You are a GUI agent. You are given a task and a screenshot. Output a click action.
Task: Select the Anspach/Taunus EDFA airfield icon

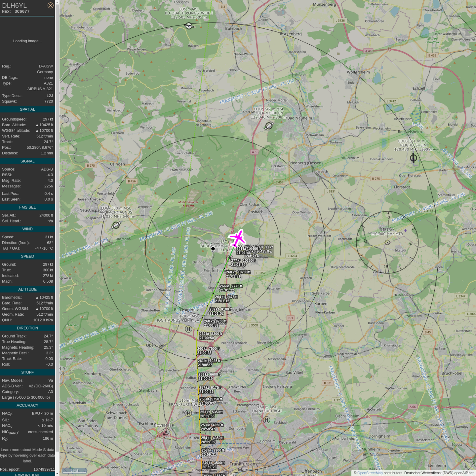point(116,225)
